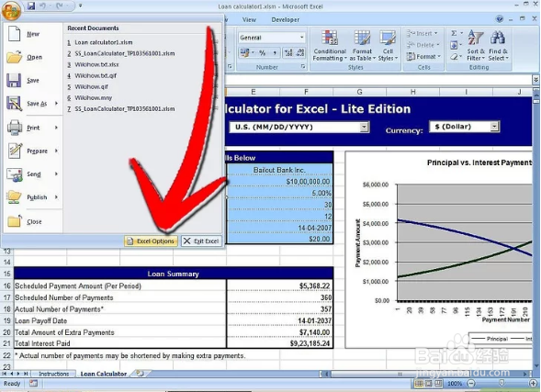Switch to Page Layout view in status bar
Viewport: 541px width, 392px height.
[428, 383]
